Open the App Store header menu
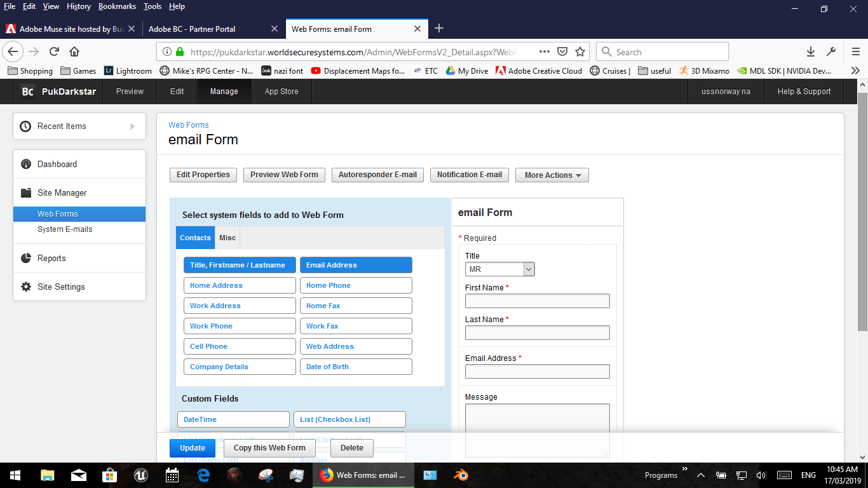This screenshot has width=868, height=488. click(281, 91)
